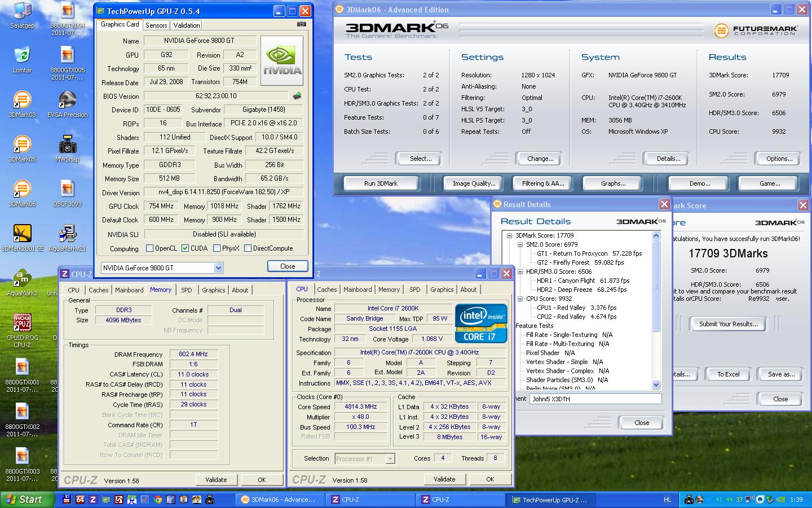Viewport: 812px width, 508px height.
Task: Check the DirectCompute checkbox
Action: 248,248
